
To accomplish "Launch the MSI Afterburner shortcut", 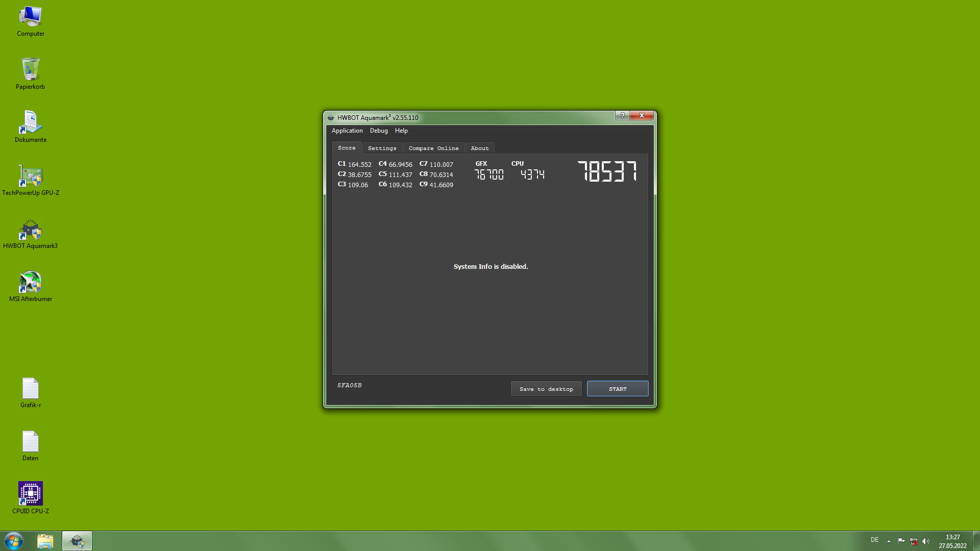I will [31, 287].
